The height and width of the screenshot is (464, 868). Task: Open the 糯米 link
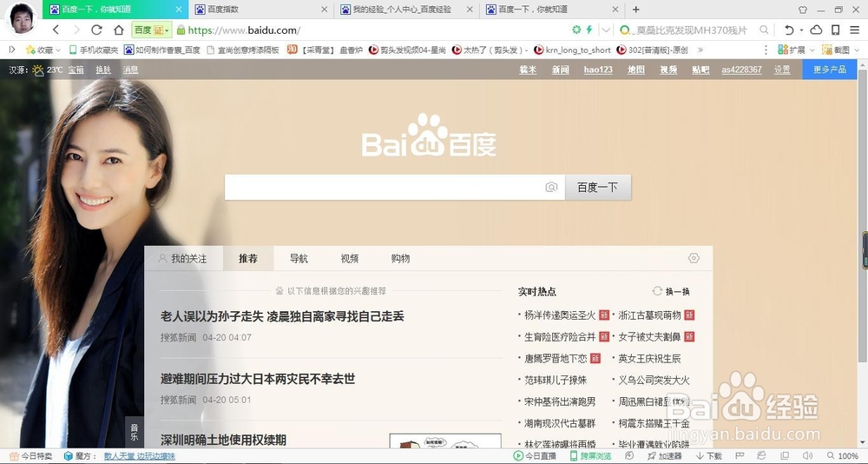pyautogui.click(x=528, y=70)
